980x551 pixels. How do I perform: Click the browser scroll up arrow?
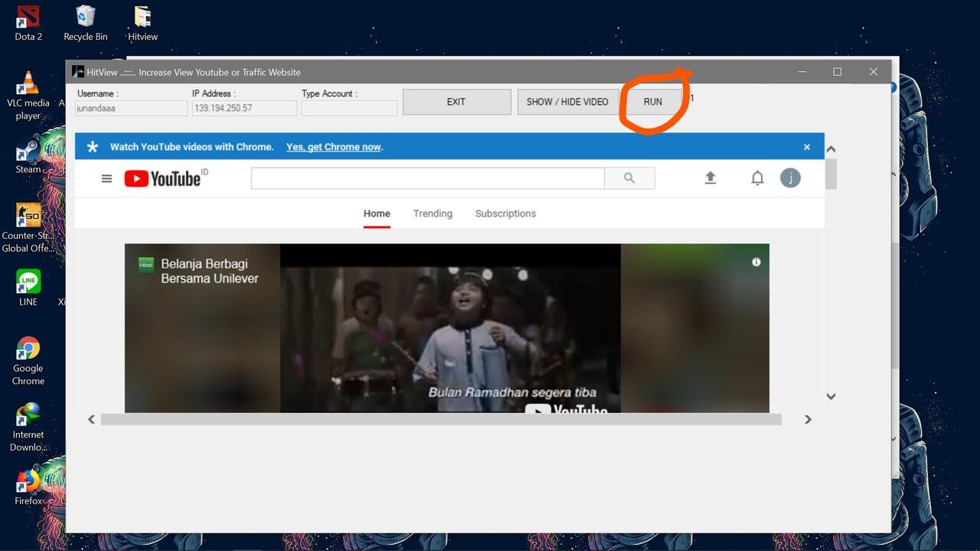coord(831,149)
